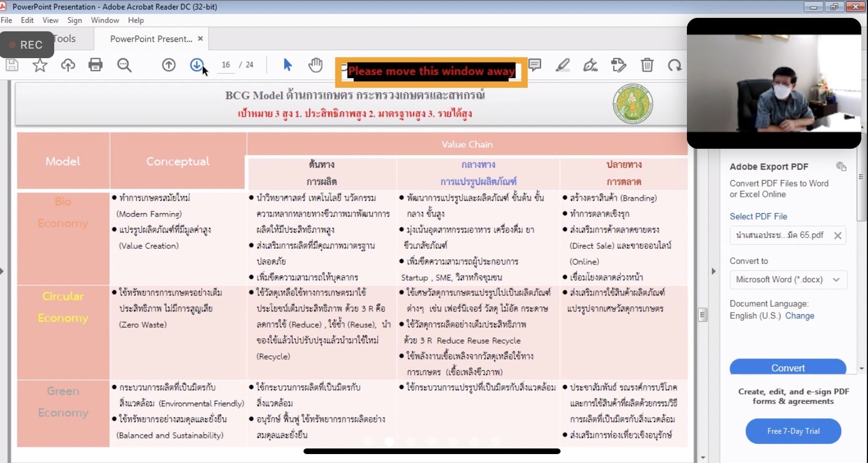
Task: Click the '(Modern Farming)' text
Action: point(149,214)
